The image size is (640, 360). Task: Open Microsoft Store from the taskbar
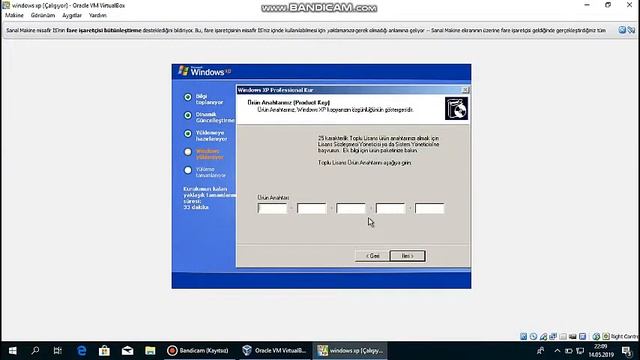click(104, 351)
